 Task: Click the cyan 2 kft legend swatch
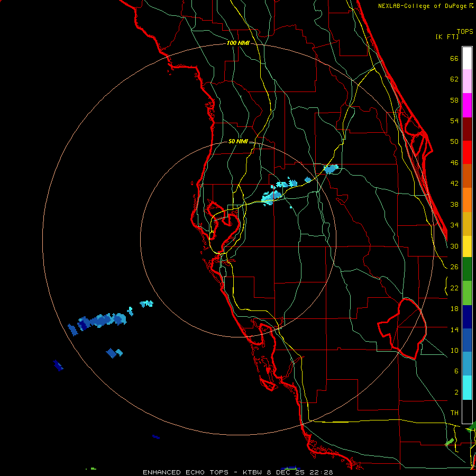tap(467, 388)
